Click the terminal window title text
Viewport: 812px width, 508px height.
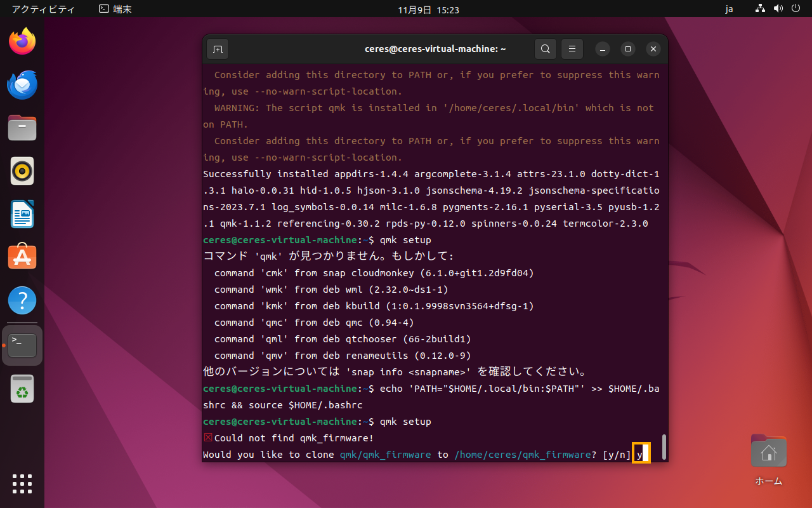[x=435, y=49]
